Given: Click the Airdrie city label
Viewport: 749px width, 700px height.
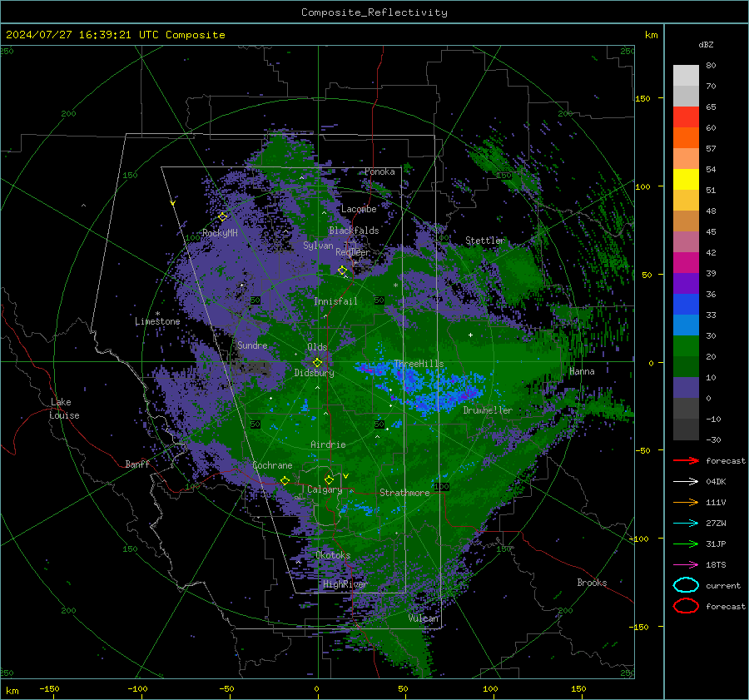Looking at the screenshot, I should pyautogui.click(x=328, y=444).
